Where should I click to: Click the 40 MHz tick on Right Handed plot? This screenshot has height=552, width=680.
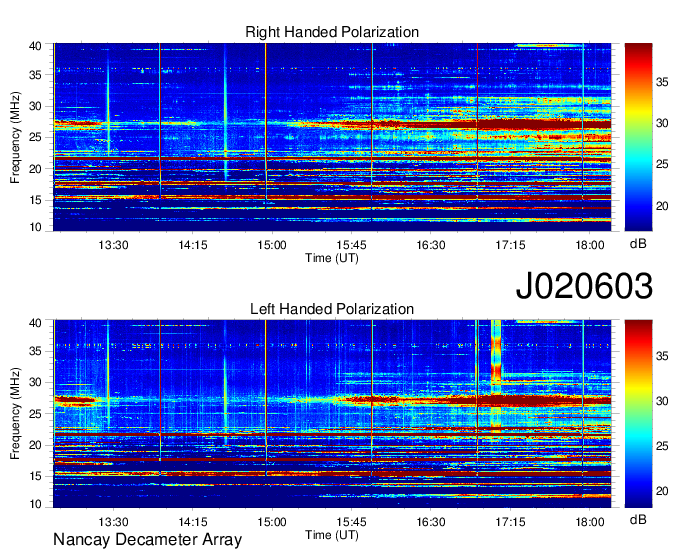pos(35,46)
